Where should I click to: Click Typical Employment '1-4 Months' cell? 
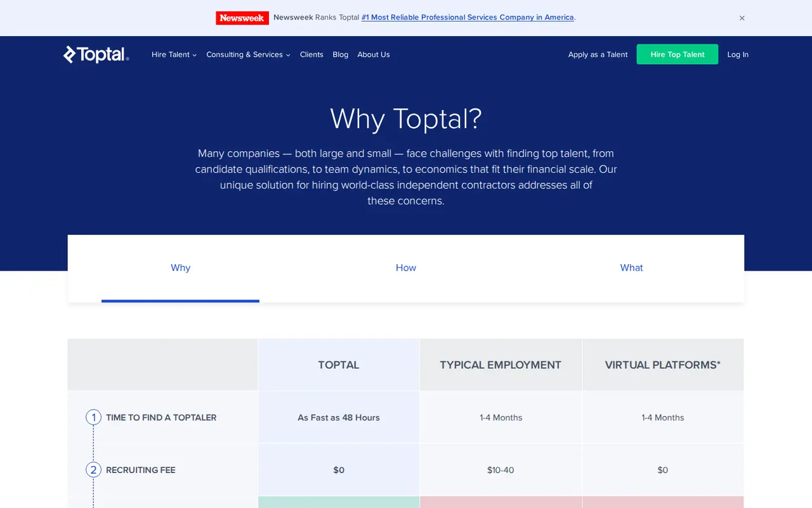tap(501, 417)
